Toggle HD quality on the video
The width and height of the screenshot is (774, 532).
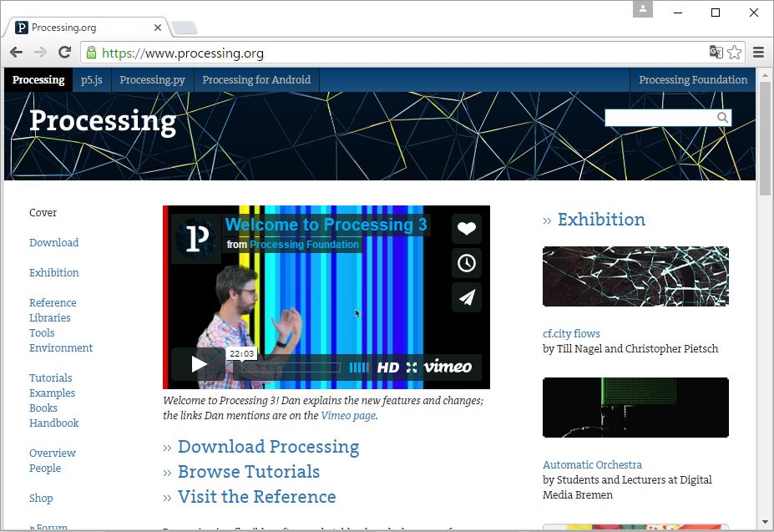(388, 367)
